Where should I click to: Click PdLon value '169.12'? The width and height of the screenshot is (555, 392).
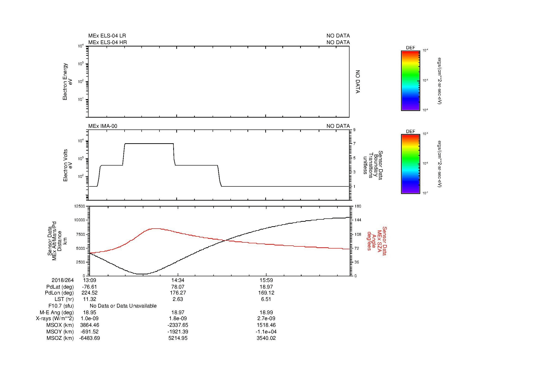(266, 293)
